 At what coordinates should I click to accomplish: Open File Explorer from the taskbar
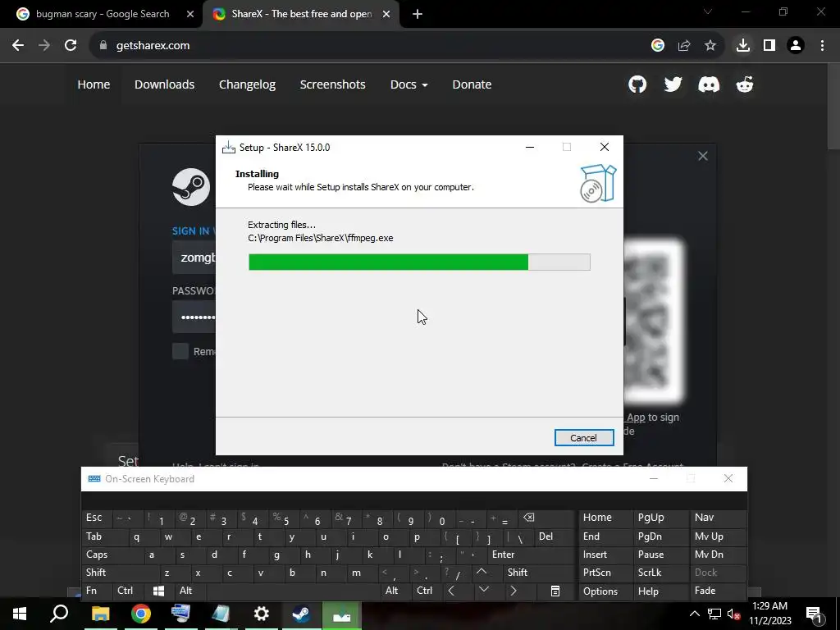[x=100, y=614]
